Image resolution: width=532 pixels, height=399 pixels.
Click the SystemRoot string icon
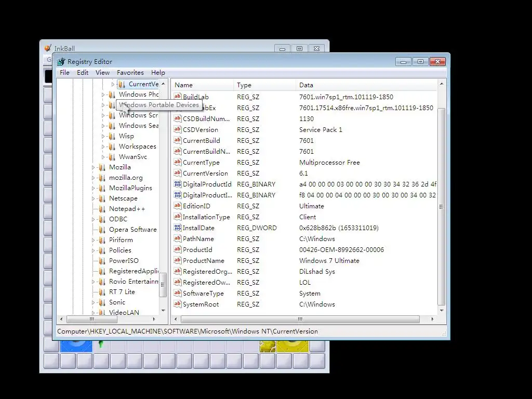coord(178,304)
